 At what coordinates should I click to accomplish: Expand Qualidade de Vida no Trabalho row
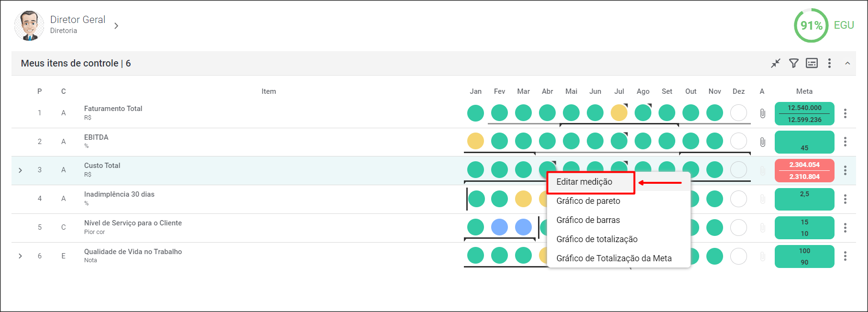pyautogui.click(x=20, y=256)
